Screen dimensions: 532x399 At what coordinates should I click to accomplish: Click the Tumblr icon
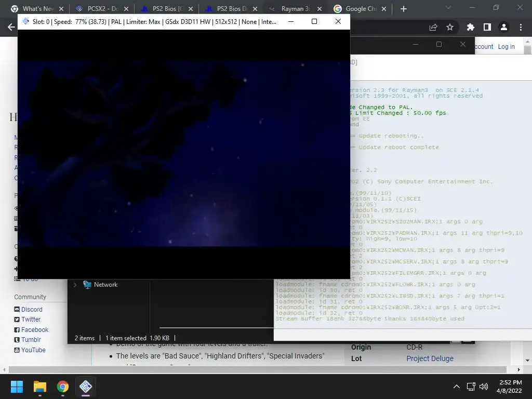tap(17, 340)
